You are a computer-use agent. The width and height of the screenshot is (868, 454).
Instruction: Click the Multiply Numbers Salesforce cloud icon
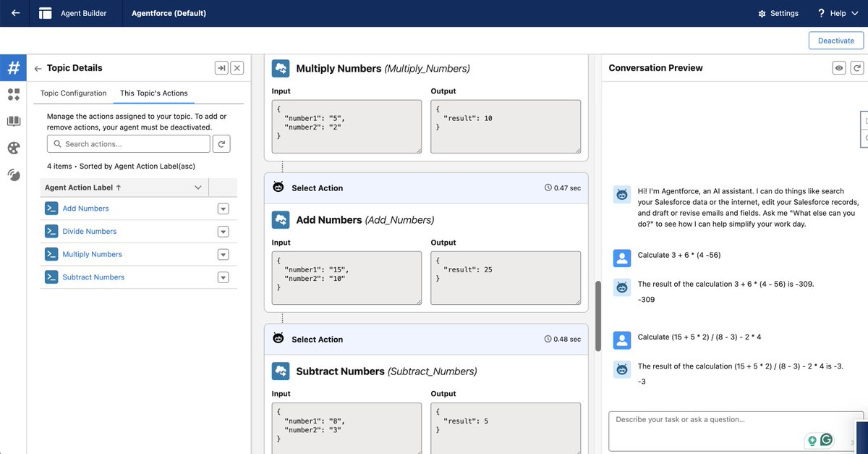(281, 68)
